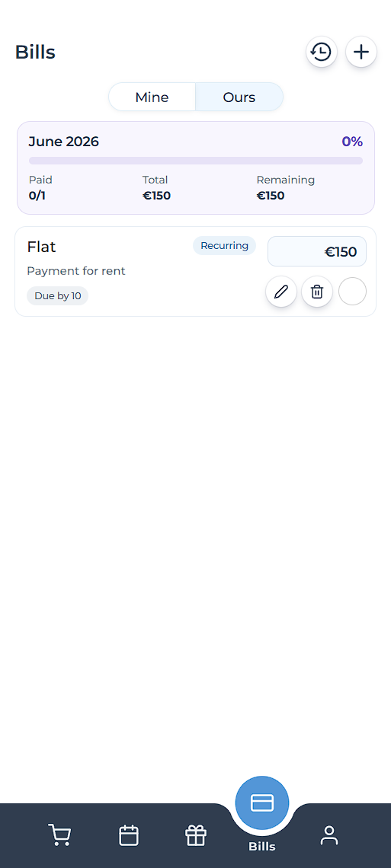391x868 pixels.
Task: Edit the Flat bill with pencil icon
Action: 281,291
